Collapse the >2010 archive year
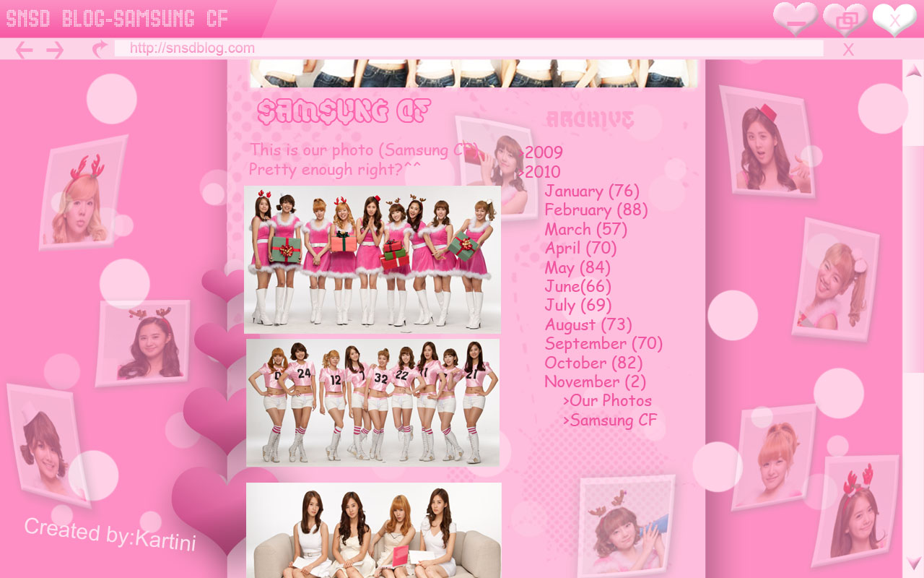The width and height of the screenshot is (924, 578). [539, 172]
